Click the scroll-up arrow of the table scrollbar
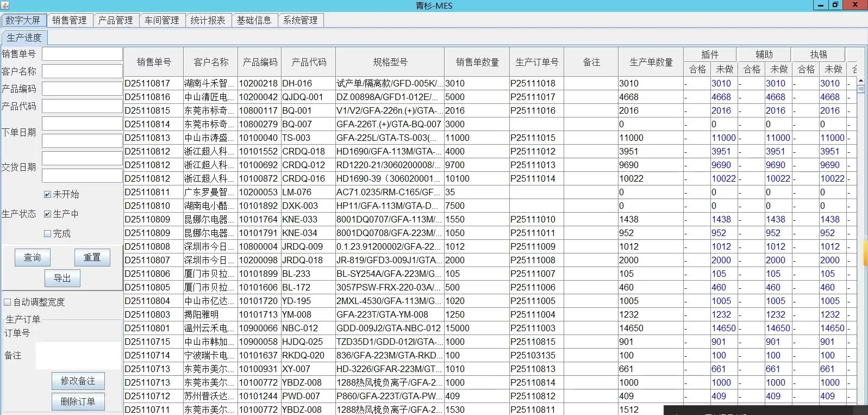Screen dimensions: 868x415 click(860, 80)
